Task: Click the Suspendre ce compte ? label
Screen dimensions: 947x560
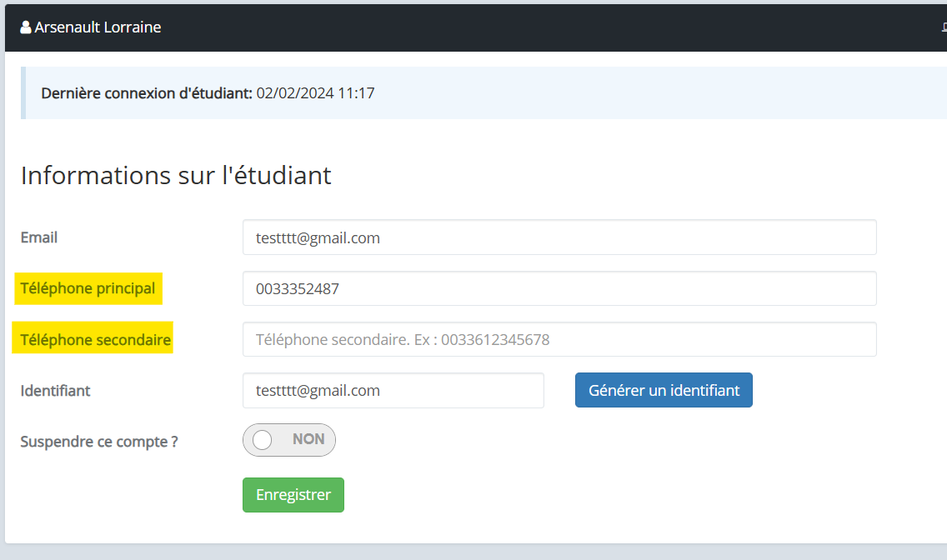Action: 99,441
